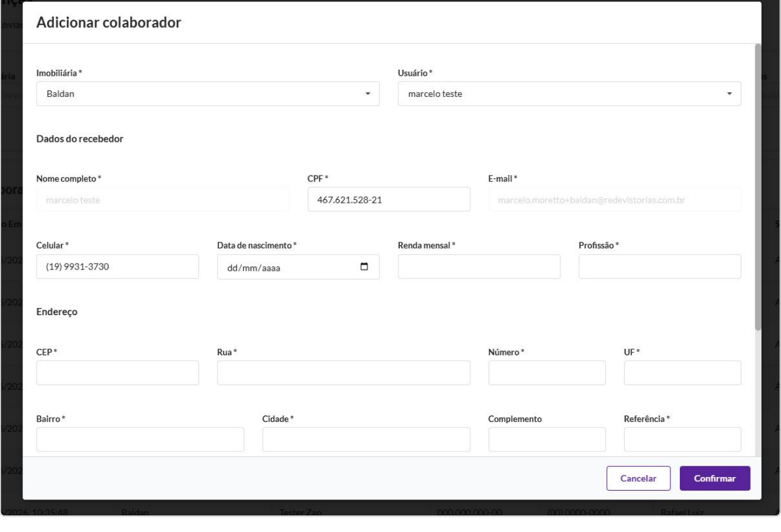This screenshot has width=781, height=532.
Task: Open the Usuário dropdown showing marcelo teste
Action: coord(569,93)
